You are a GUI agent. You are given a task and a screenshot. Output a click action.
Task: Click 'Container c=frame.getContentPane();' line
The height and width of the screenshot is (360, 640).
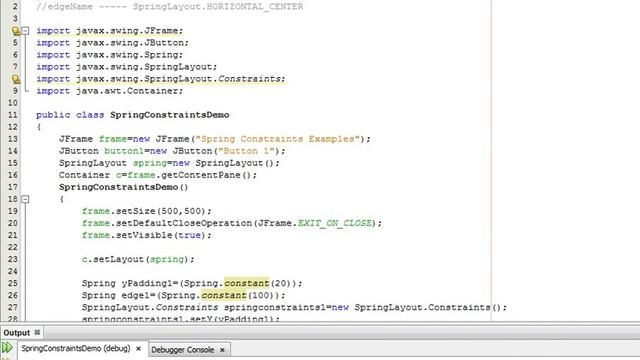point(158,175)
